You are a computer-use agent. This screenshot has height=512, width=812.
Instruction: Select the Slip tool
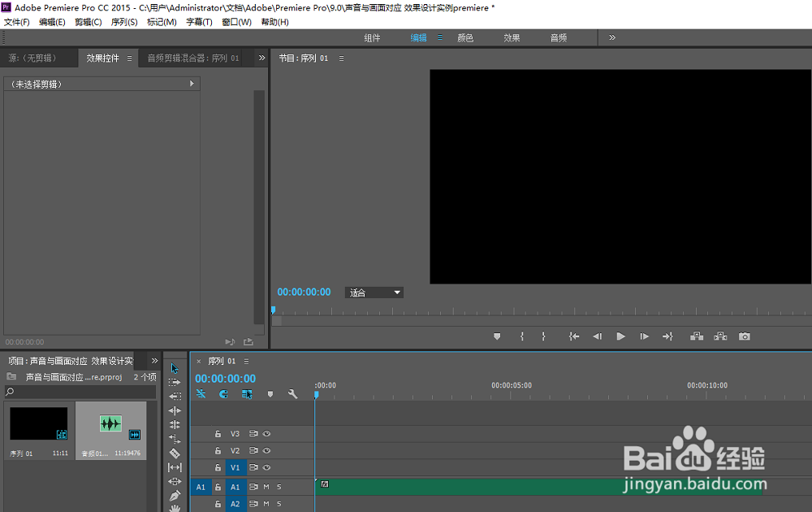[x=175, y=467]
